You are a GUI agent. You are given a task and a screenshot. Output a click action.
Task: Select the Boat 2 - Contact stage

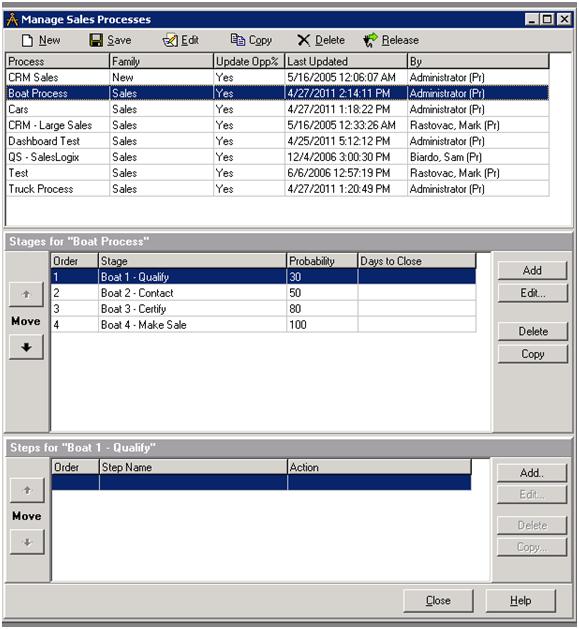pos(263,293)
